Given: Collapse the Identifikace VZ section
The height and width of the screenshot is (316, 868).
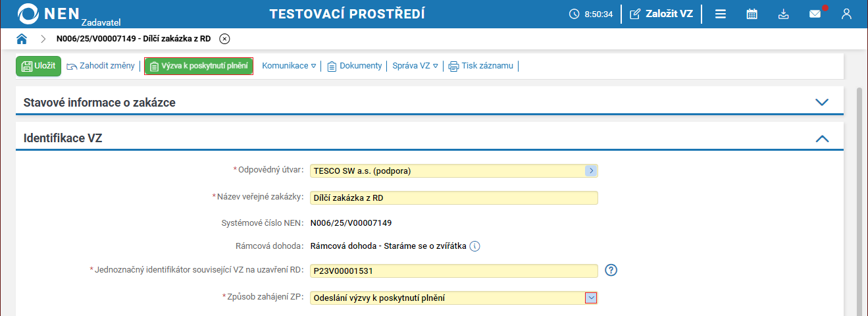Looking at the screenshot, I should tap(821, 139).
